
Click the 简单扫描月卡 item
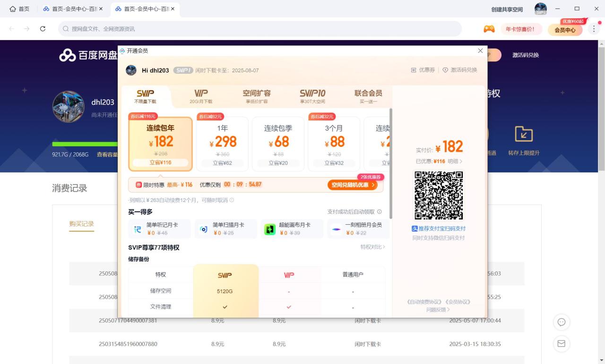(226, 229)
